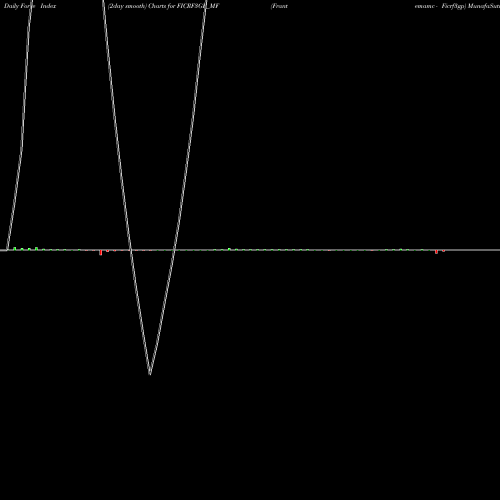Click the red bar near the right end of the baseline
Image resolution: width=500 pixels, height=500 pixels.
[436, 252]
